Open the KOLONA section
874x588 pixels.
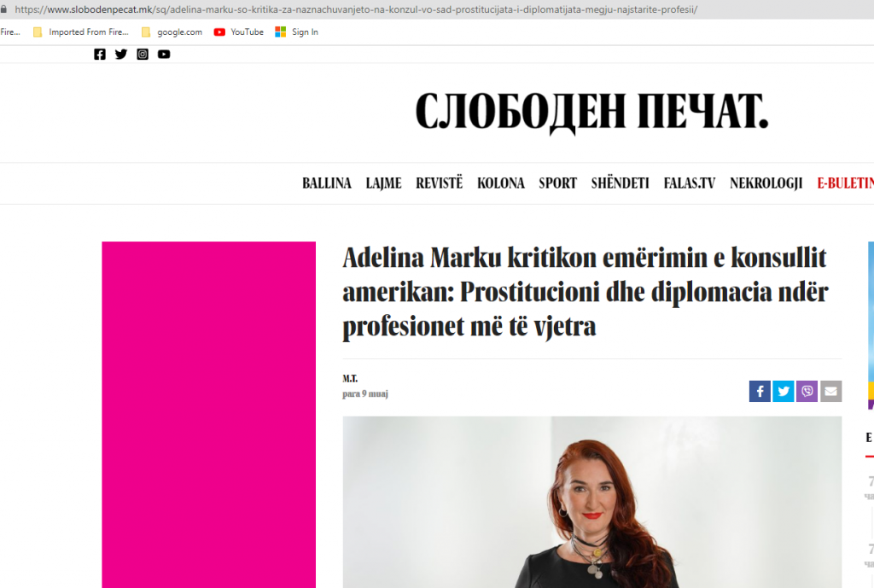(x=500, y=183)
